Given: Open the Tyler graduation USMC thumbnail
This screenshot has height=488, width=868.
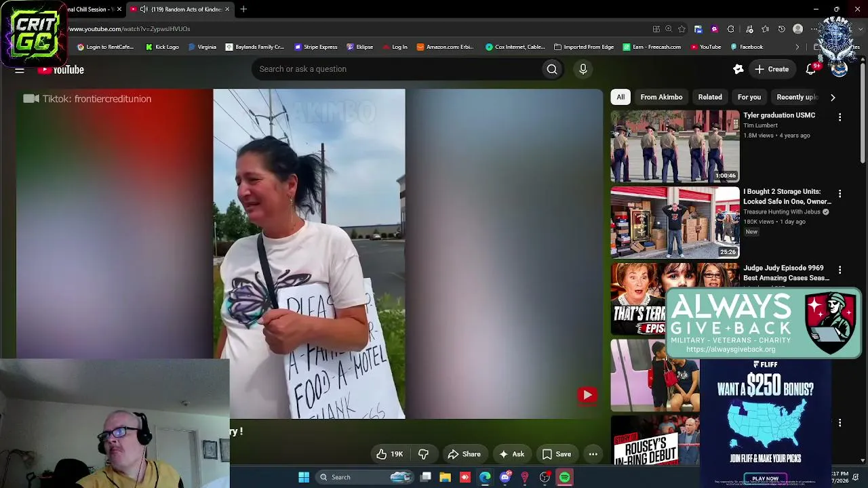Looking at the screenshot, I should [x=675, y=146].
